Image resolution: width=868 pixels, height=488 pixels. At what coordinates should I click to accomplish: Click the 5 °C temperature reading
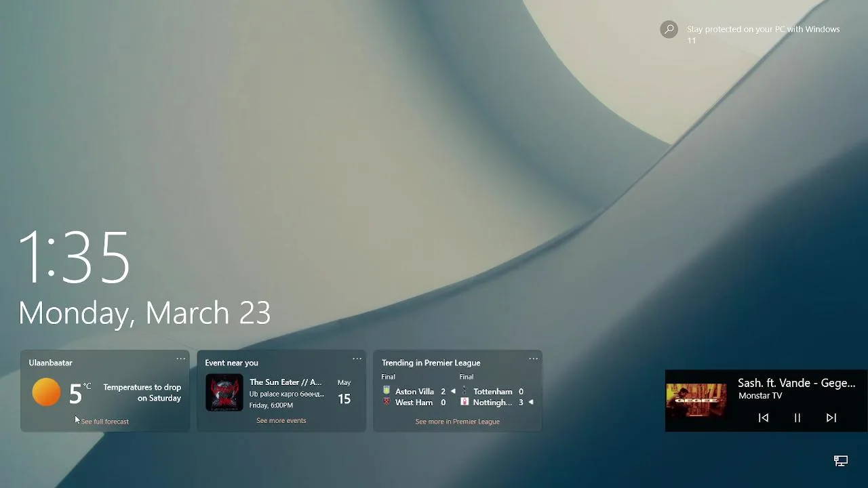pyautogui.click(x=80, y=392)
